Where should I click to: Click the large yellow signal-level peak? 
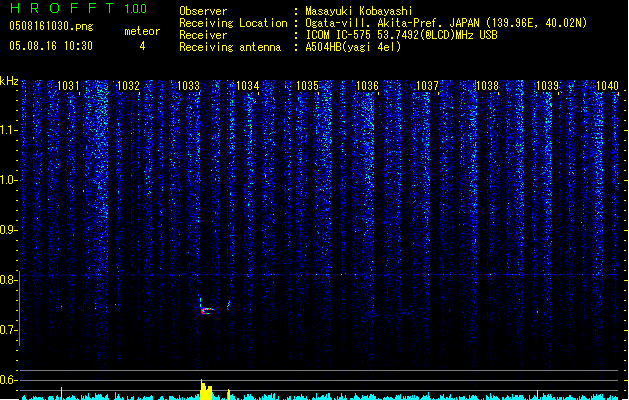click(206, 390)
